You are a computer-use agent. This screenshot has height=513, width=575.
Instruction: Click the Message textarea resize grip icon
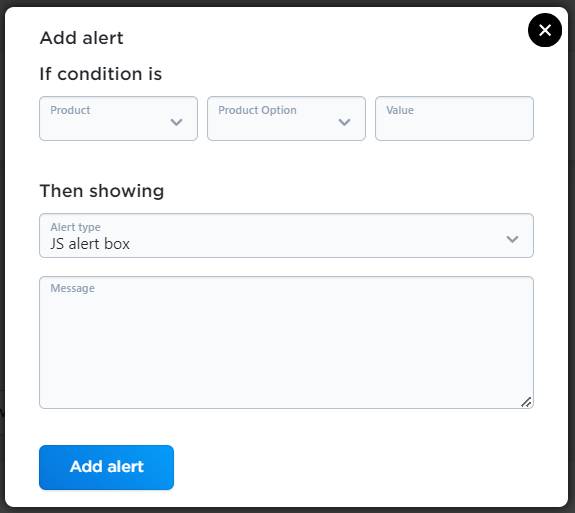click(526, 402)
